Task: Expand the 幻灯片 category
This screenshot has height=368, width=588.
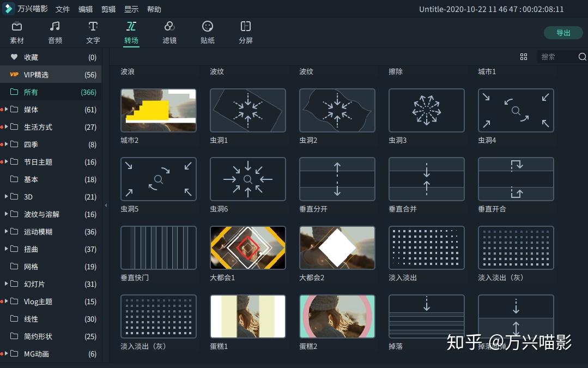Action: (6, 283)
